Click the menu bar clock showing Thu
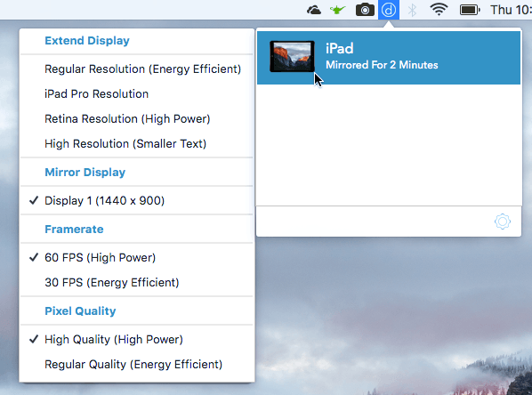The width and height of the screenshot is (532, 395). coord(511,10)
